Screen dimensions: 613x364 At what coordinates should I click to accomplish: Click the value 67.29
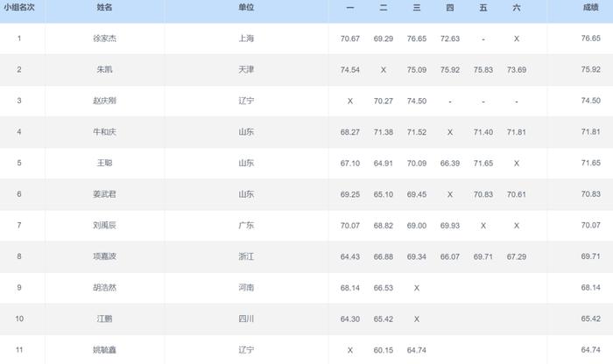click(x=517, y=257)
